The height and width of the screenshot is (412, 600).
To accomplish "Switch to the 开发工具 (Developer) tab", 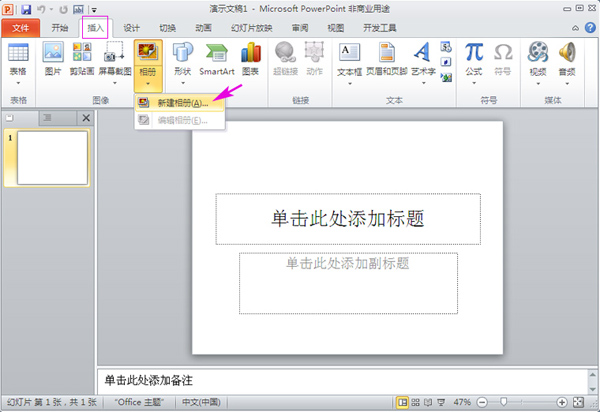I will pos(380,28).
